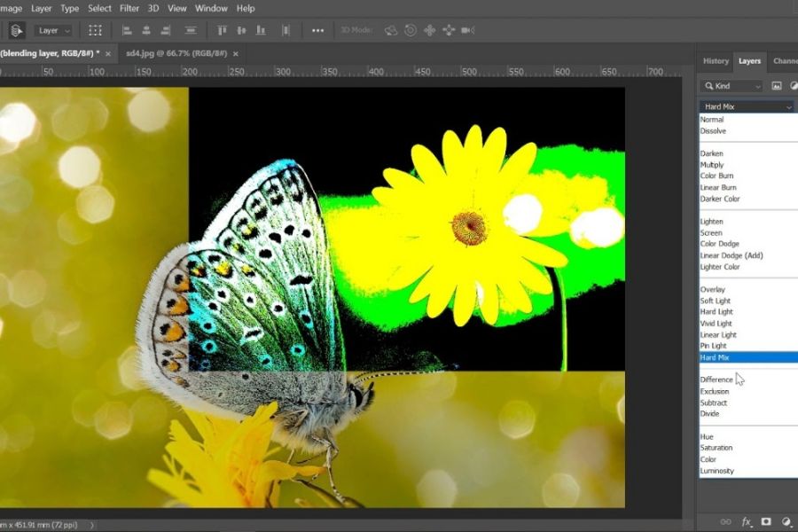The width and height of the screenshot is (798, 532).
Task: Switch to the sd4.jpg document tab
Action: pyautogui.click(x=176, y=54)
